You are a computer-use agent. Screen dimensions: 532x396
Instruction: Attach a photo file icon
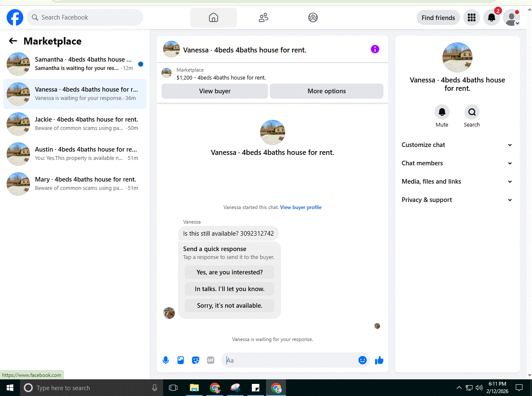pyautogui.click(x=181, y=360)
